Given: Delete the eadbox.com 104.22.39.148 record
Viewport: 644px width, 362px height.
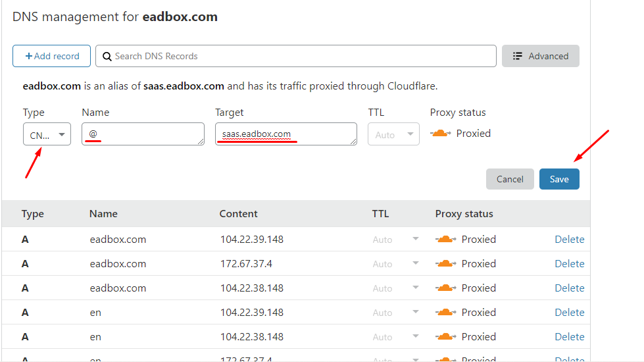Looking at the screenshot, I should pyautogui.click(x=569, y=239).
